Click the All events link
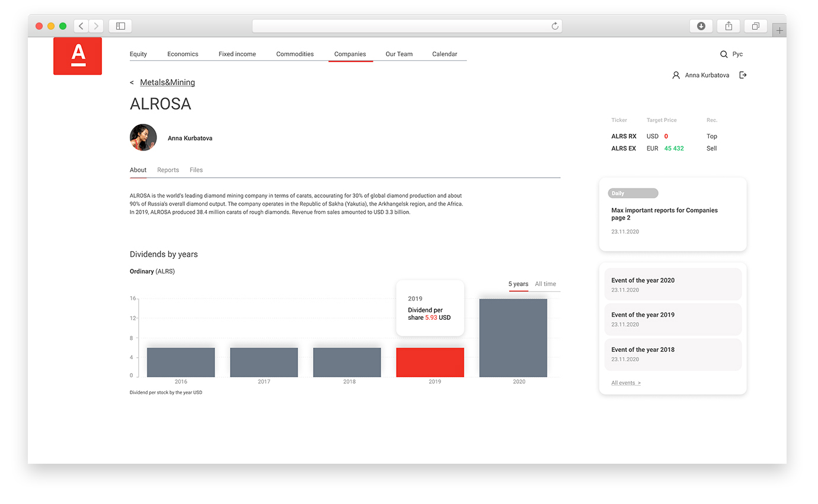The height and width of the screenshot is (504, 818). point(626,383)
